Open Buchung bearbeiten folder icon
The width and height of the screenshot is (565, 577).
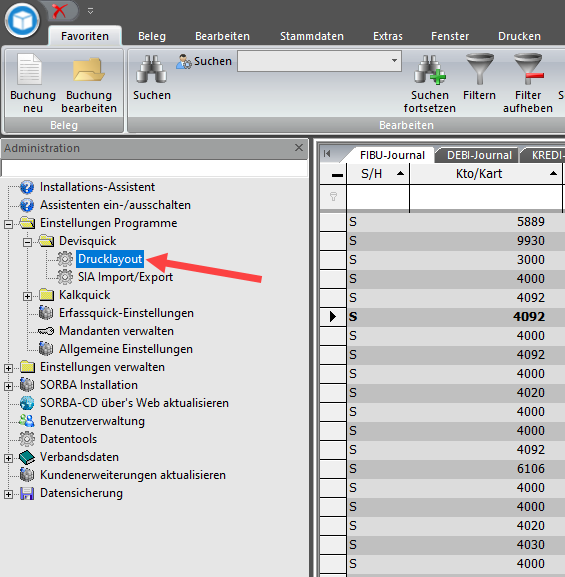(x=89, y=69)
